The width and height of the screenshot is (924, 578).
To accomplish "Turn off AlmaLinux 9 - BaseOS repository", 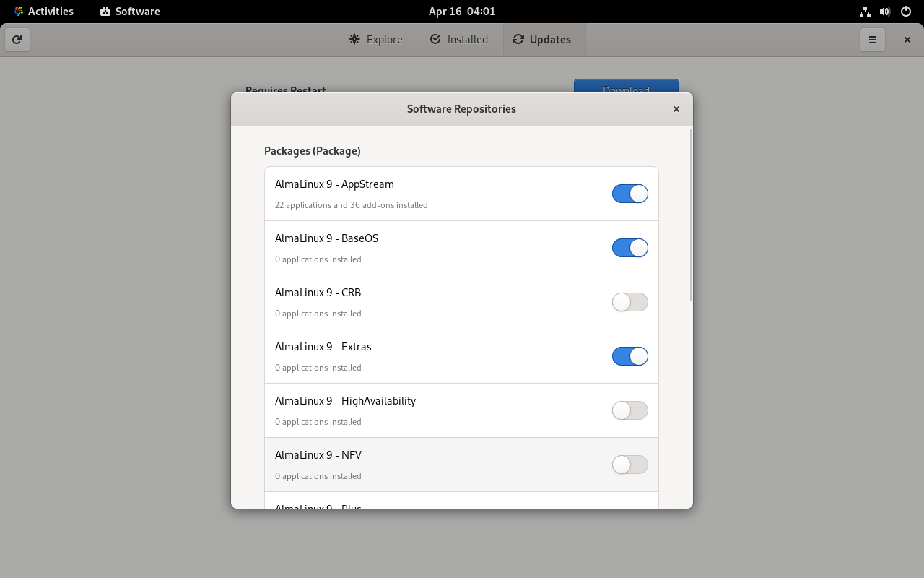I will tap(629, 248).
